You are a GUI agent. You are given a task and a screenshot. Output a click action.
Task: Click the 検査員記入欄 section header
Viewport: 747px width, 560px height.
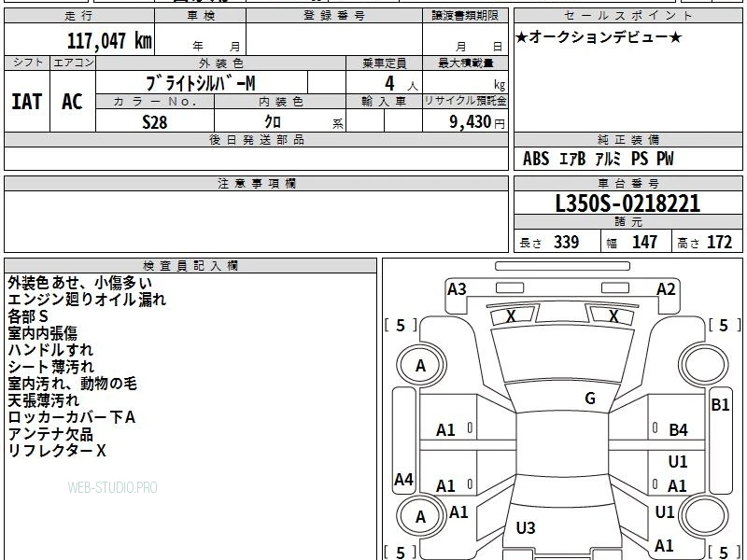(190, 266)
